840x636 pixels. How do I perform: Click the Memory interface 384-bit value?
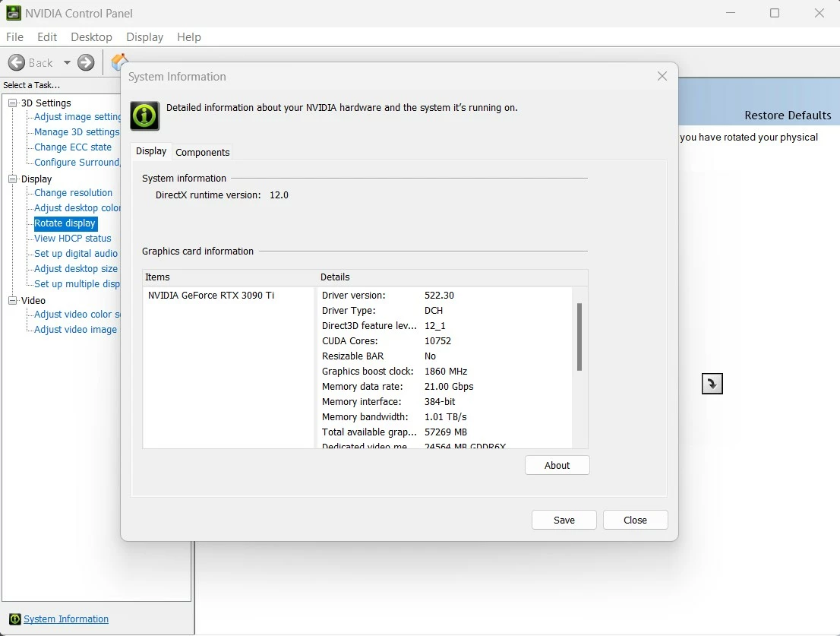click(440, 402)
